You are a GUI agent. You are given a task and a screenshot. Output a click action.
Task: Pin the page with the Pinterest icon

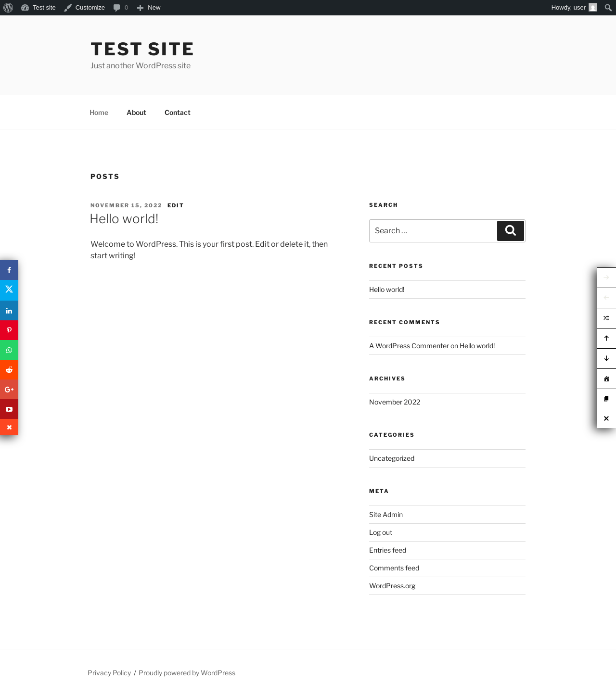click(9, 330)
